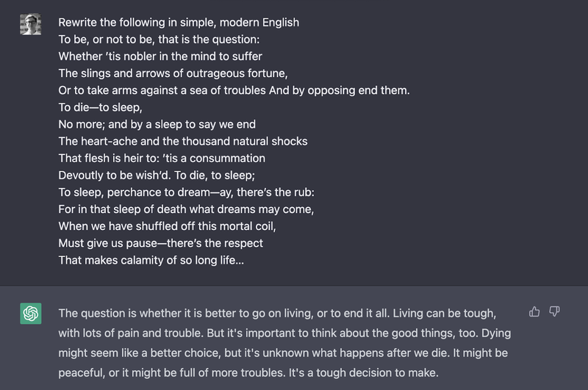
Task: Click the line starting "No more; and by a sleep"
Action: pyautogui.click(x=157, y=123)
